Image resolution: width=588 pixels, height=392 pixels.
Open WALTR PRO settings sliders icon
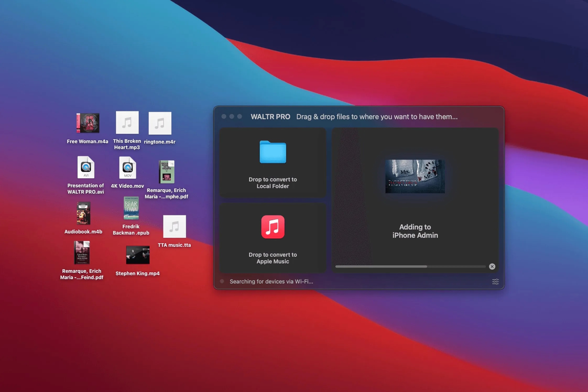click(x=495, y=282)
